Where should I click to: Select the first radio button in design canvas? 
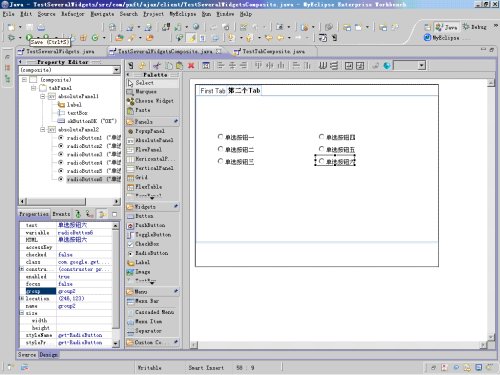236,137
